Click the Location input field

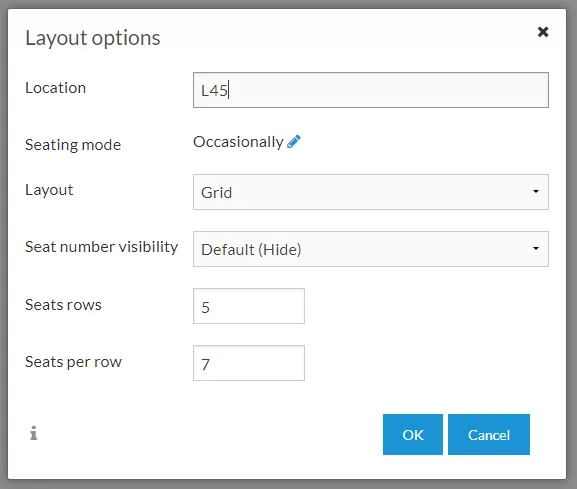tap(371, 90)
